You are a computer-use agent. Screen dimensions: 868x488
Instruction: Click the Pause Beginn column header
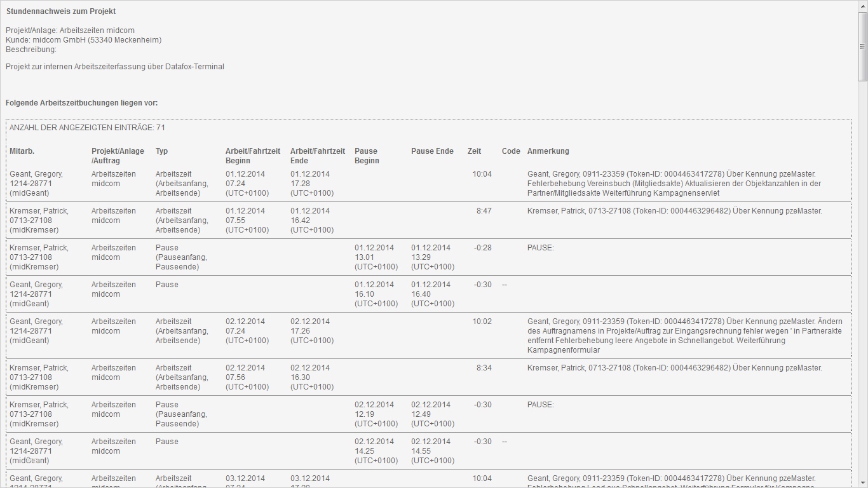[367, 156]
